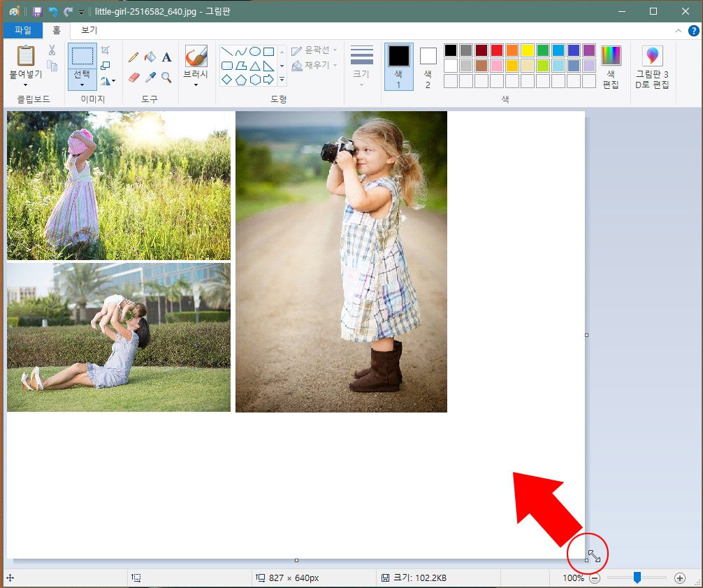Click the Save icon in title bar
This screenshot has height=588, width=703.
point(38,12)
